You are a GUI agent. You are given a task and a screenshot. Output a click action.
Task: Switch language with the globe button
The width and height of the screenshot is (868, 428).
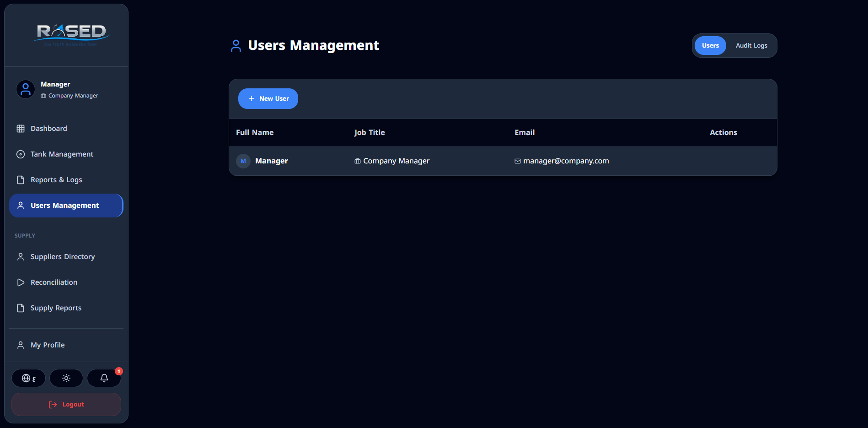pos(28,378)
